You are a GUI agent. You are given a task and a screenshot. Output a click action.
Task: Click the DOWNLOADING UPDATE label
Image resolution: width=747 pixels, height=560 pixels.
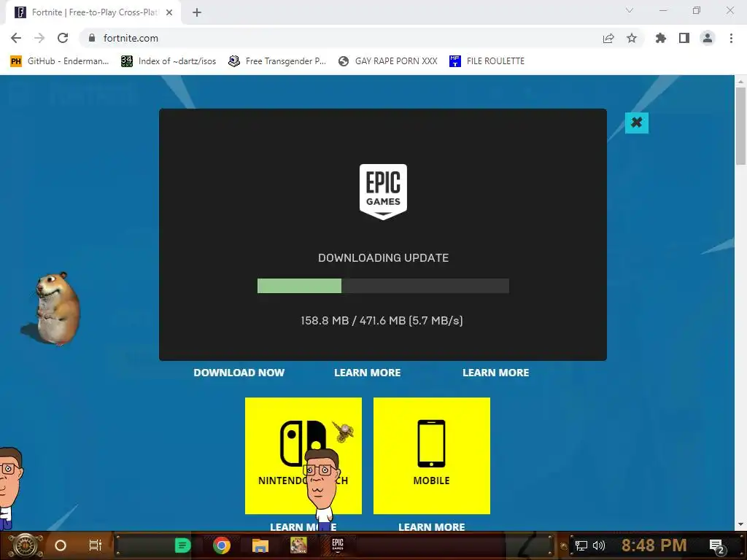point(383,257)
